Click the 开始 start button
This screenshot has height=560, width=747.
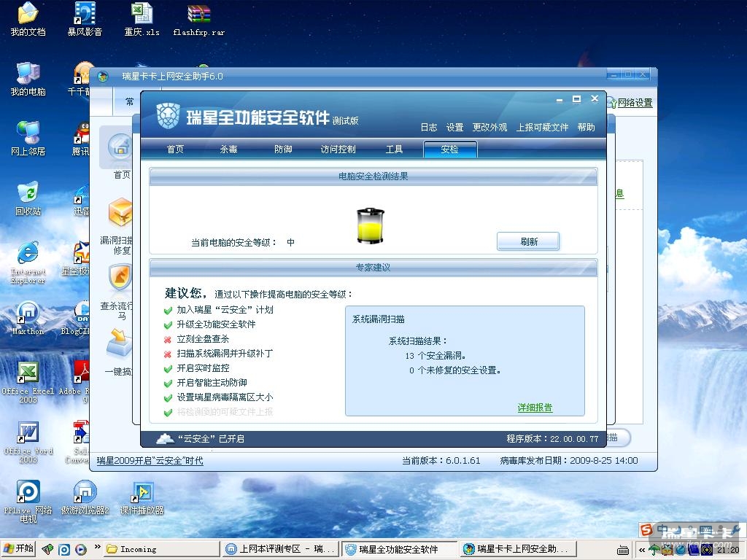(19, 549)
